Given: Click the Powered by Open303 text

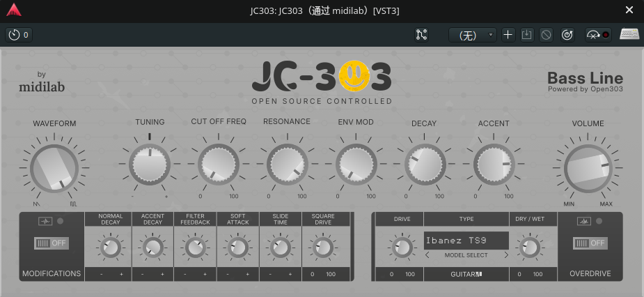Looking at the screenshot, I should (x=586, y=89).
